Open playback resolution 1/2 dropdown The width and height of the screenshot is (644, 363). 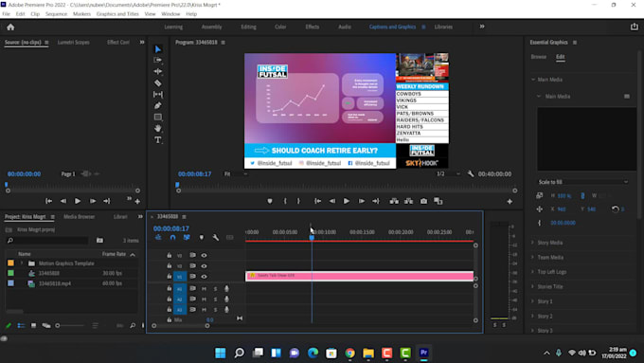pyautogui.click(x=449, y=173)
